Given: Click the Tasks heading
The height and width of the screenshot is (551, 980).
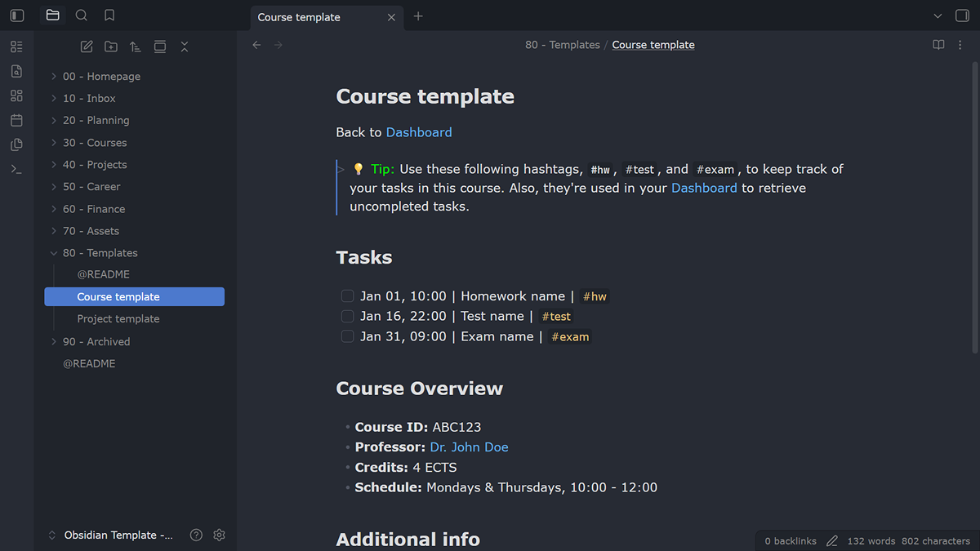Looking at the screenshot, I should 364,257.
